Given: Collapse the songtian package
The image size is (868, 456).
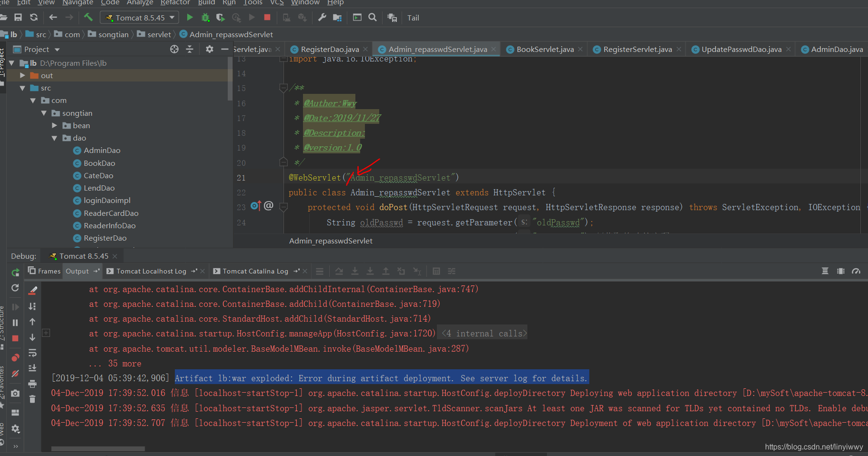Looking at the screenshot, I should pos(44,113).
